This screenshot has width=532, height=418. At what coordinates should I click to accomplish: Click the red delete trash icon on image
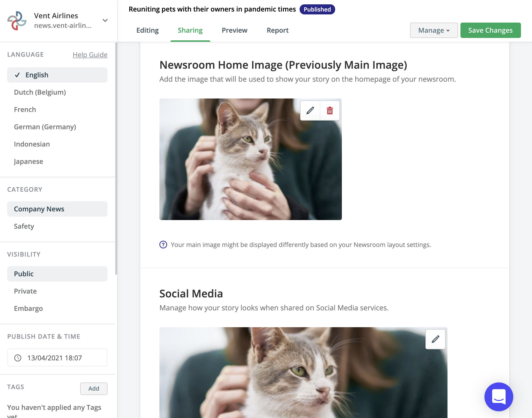click(x=330, y=110)
